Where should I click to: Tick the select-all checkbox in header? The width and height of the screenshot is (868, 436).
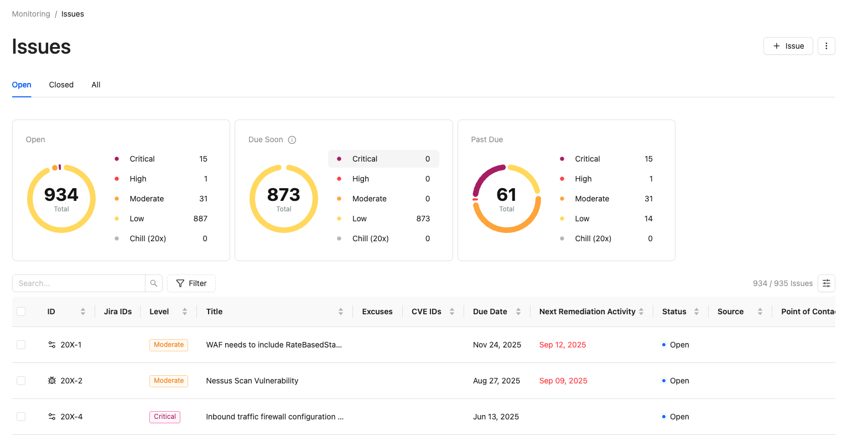(21, 312)
